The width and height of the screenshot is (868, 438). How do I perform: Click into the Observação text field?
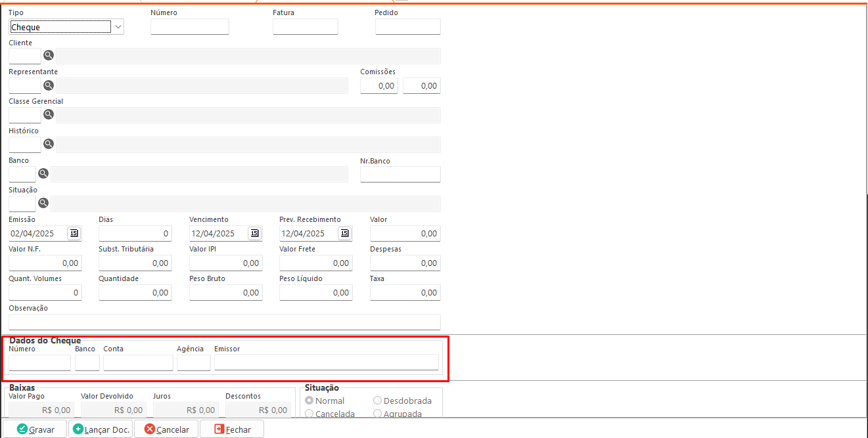(x=224, y=322)
